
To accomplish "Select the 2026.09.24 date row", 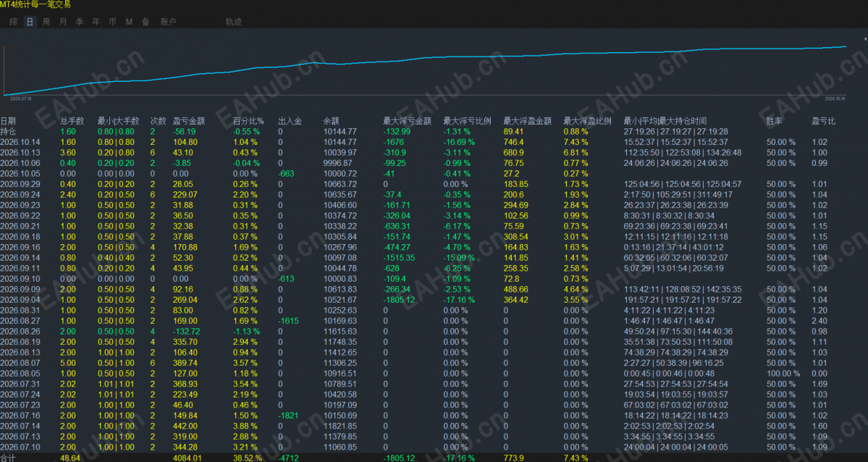I will point(20,195).
